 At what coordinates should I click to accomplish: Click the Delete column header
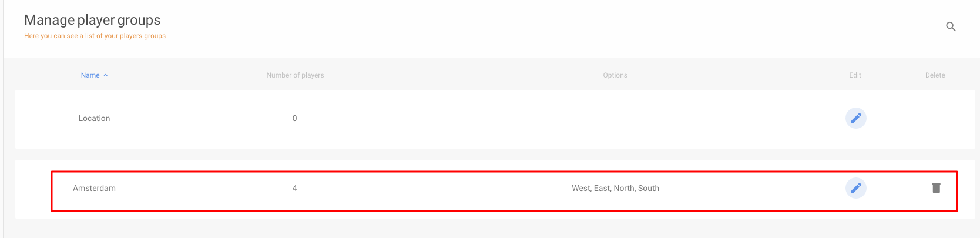click(935, 75)
